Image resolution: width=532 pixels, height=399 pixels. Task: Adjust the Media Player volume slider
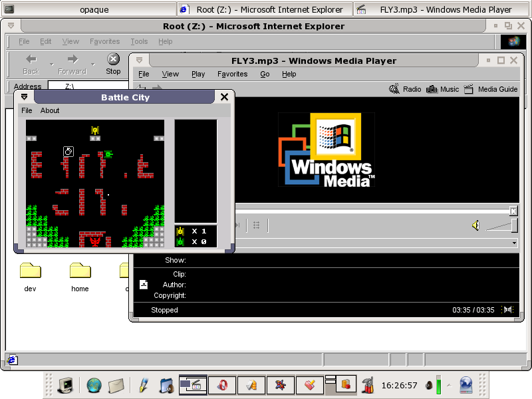click(x=513, y=226)
